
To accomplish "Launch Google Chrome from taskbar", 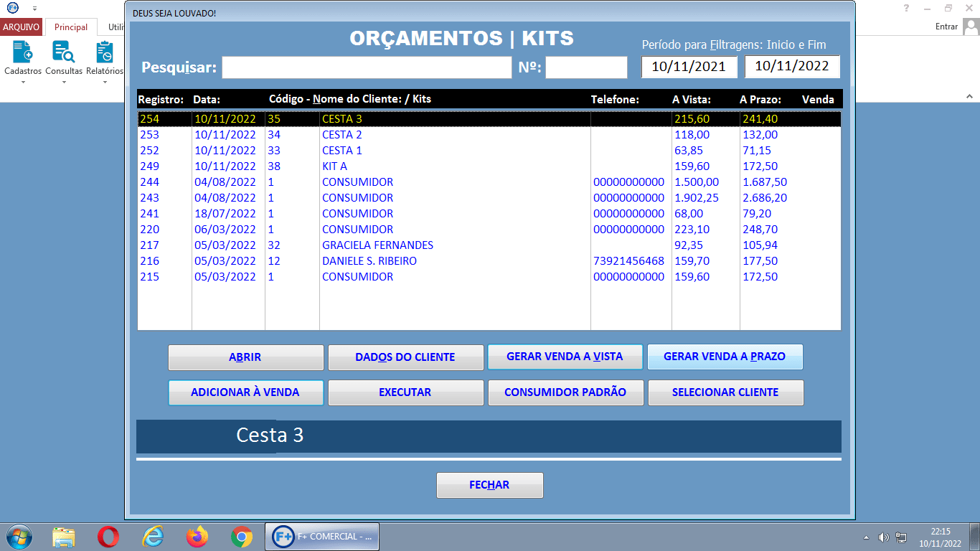I will (x=242, y=537).
